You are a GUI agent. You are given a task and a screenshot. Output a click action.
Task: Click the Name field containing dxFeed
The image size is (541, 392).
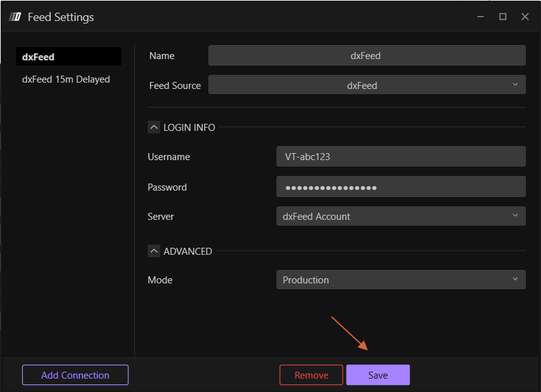tap(366, 55)
